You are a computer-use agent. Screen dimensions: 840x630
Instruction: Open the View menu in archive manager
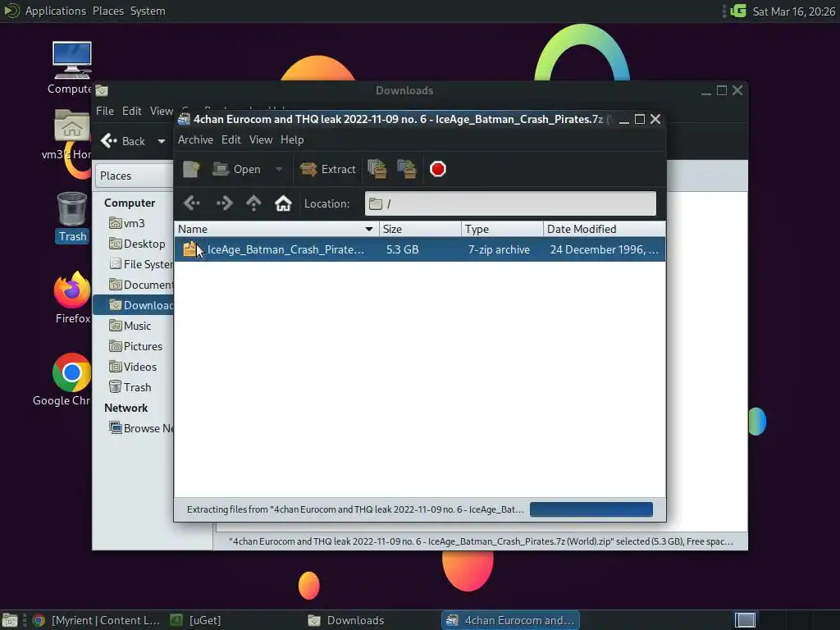click(x=260, y=139)
